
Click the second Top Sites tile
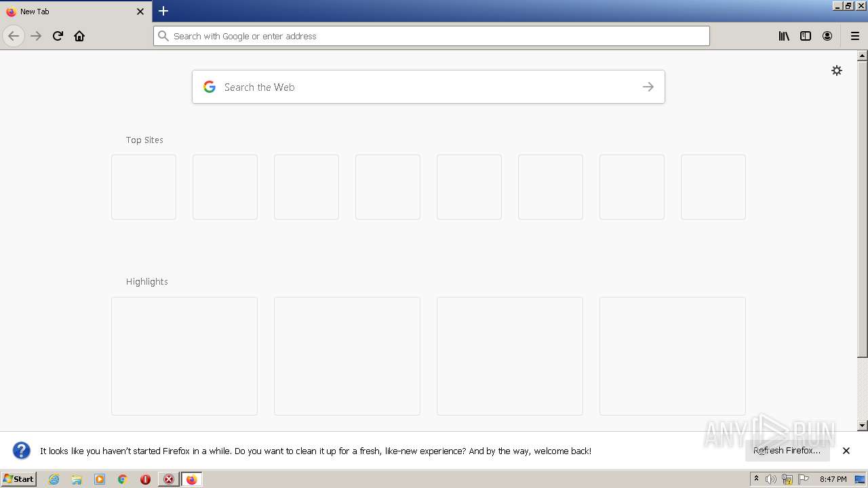pyautogui.click(x=225, y=187)
